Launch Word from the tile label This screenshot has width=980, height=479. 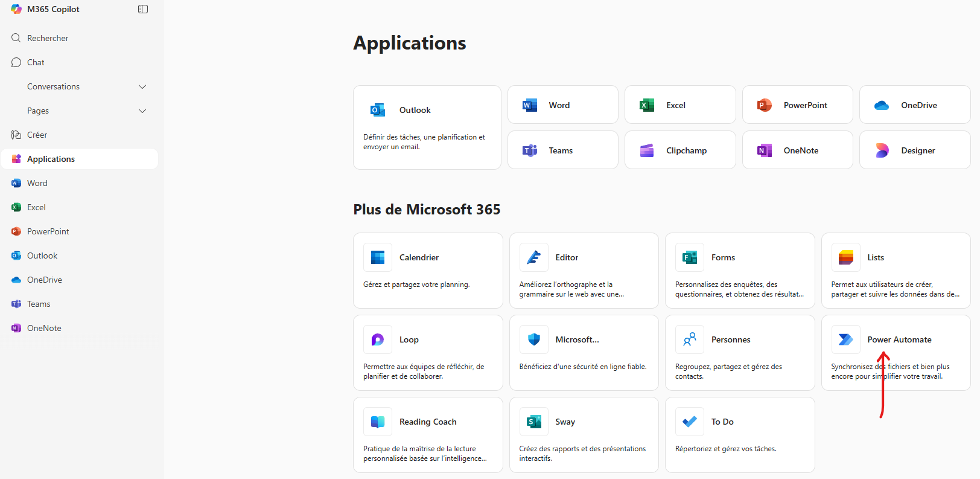coord(559,105)
